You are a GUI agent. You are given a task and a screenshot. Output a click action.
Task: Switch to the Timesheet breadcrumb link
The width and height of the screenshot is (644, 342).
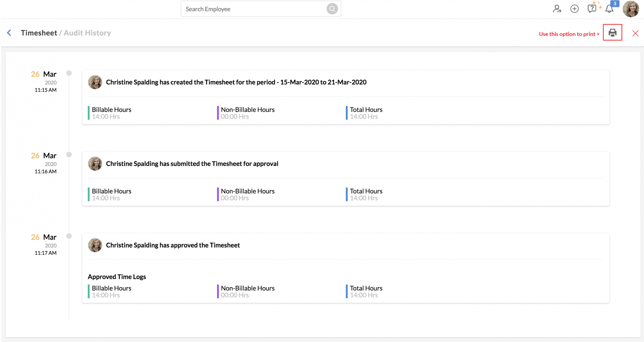click(x=39, y=32)
